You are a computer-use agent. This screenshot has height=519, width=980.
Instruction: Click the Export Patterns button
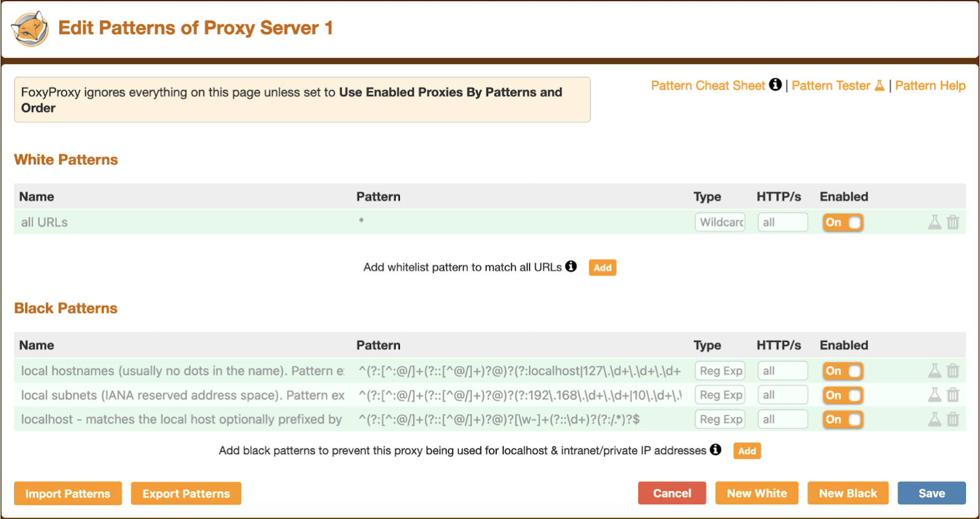point(186,493)
